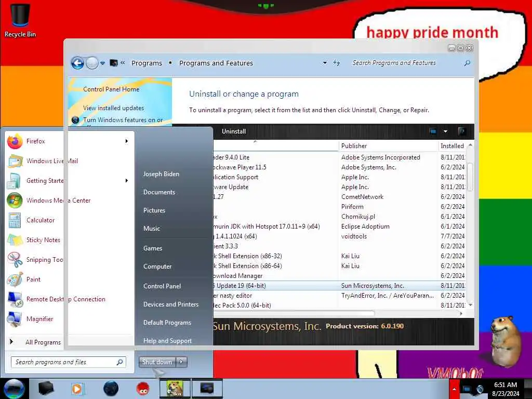
Task: Open Firefox from the Start menu
Action: 35,141
